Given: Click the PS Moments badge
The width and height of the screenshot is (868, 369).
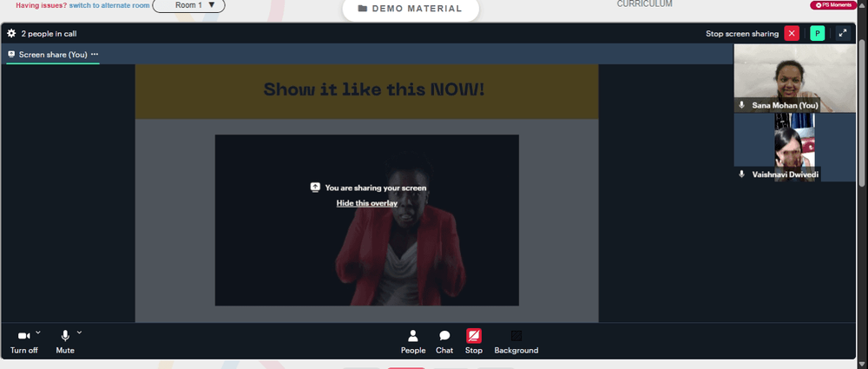Looking at the screenshot, I should click(x=833, y=5).
